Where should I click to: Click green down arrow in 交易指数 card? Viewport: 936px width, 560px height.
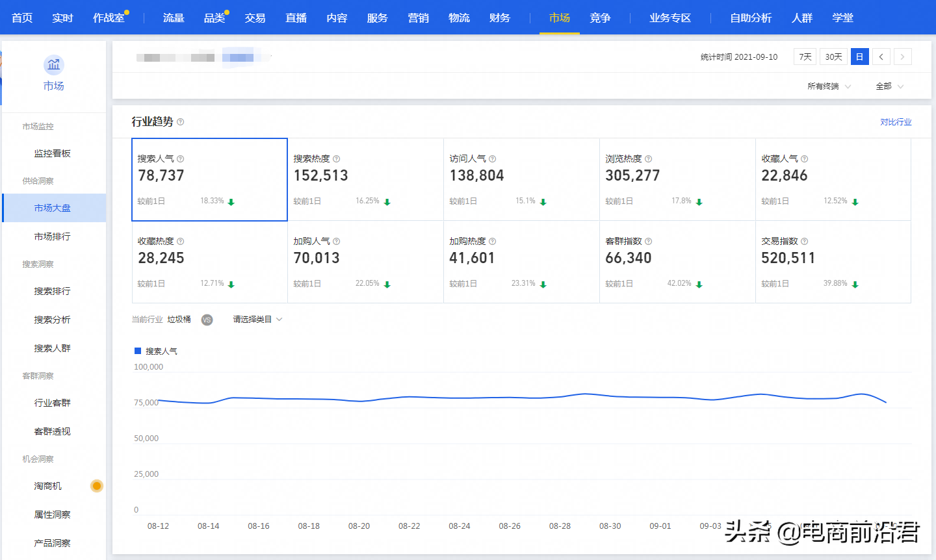pos(855,285)
